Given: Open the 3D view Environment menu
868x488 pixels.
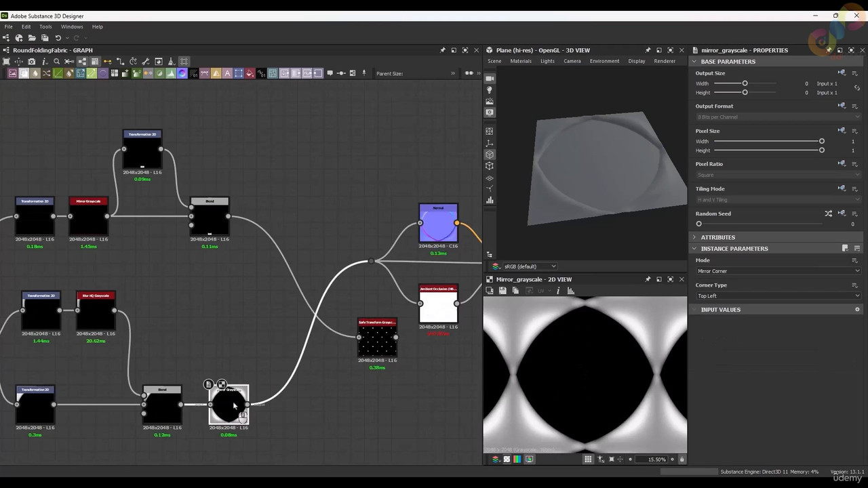Looking at the screenshot, I should coord(604,61).
